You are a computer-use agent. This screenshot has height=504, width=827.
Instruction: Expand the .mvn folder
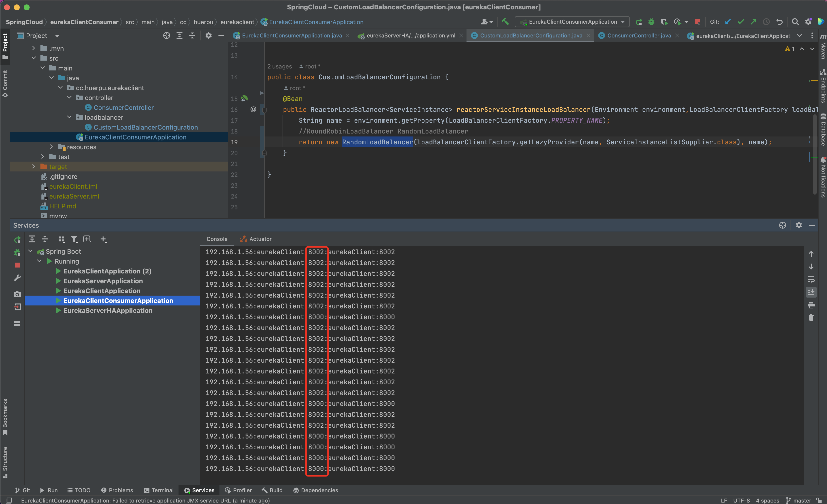coord(33,48)
